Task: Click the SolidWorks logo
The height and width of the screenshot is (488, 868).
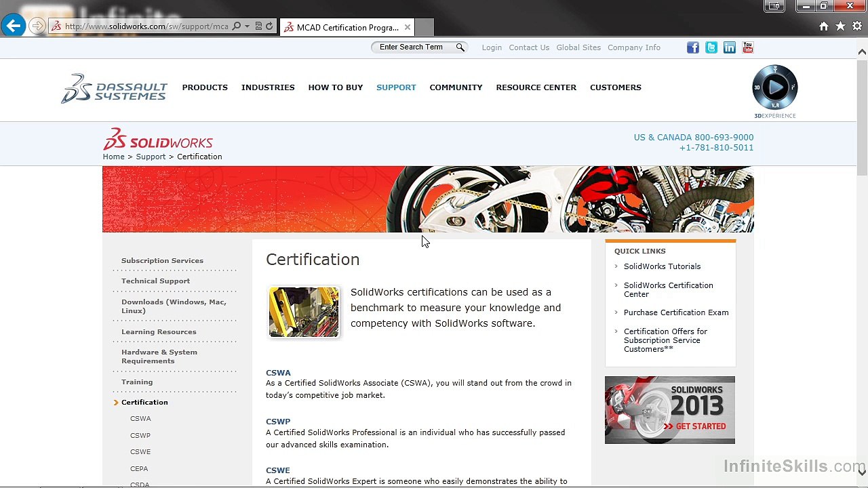Action: (x=158, y=139)
